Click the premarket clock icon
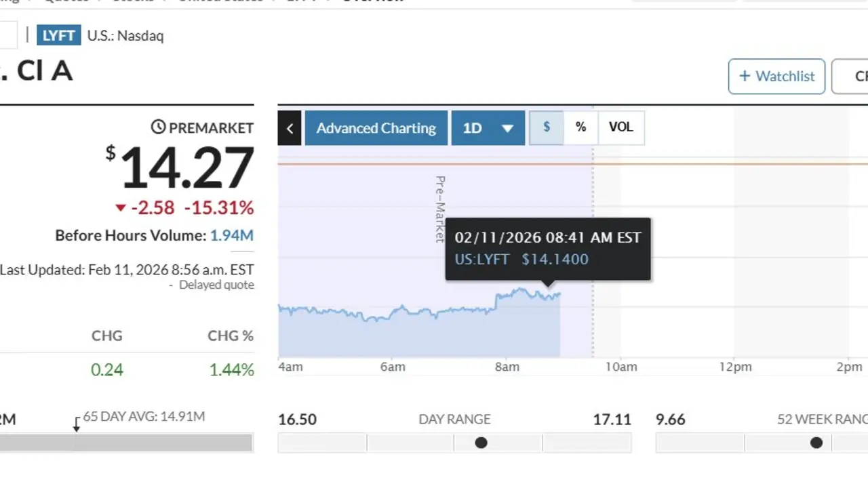The width and height of the screenshot is (868, 488). tap(158, 127)
